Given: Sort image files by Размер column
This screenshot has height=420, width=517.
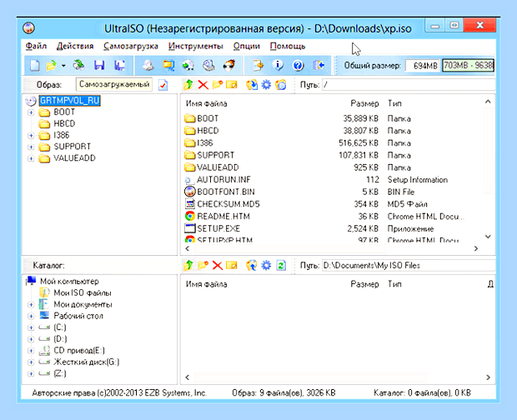Looking at the screenshot, I should coord(364,104).
